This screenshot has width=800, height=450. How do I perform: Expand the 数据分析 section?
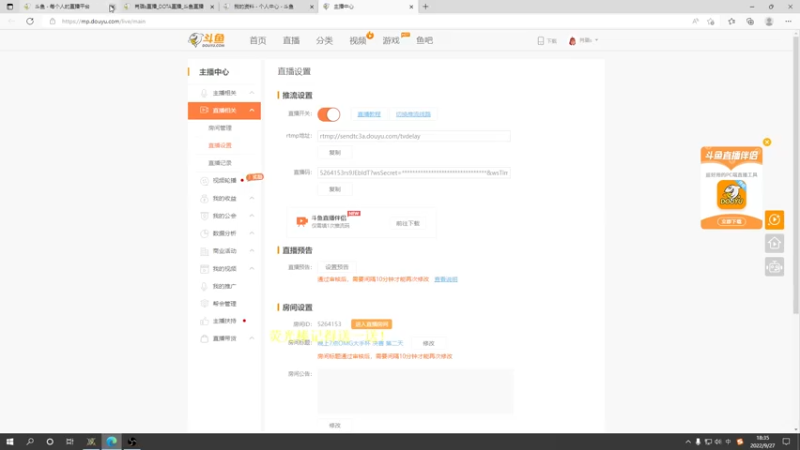point(252,233)
